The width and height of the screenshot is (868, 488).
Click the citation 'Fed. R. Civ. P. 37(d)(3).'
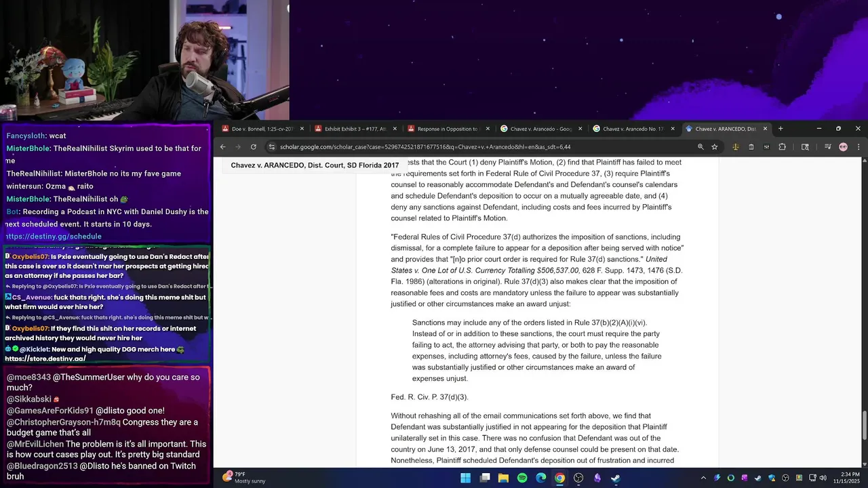coord(429,396)
